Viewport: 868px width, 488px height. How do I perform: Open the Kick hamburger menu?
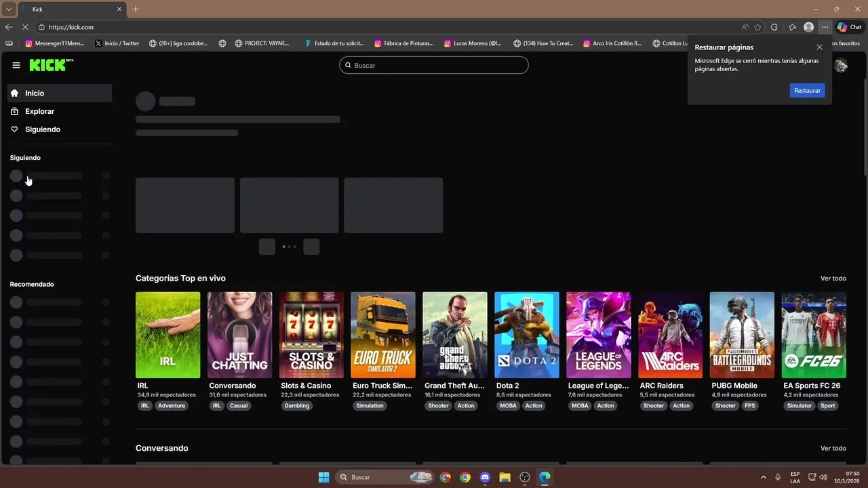[16, 65]
